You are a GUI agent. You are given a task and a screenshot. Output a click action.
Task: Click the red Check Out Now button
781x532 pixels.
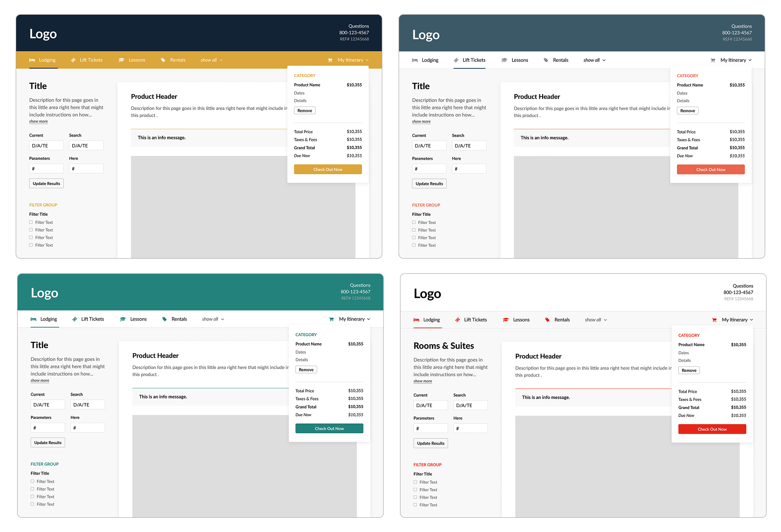click(712, 429)
